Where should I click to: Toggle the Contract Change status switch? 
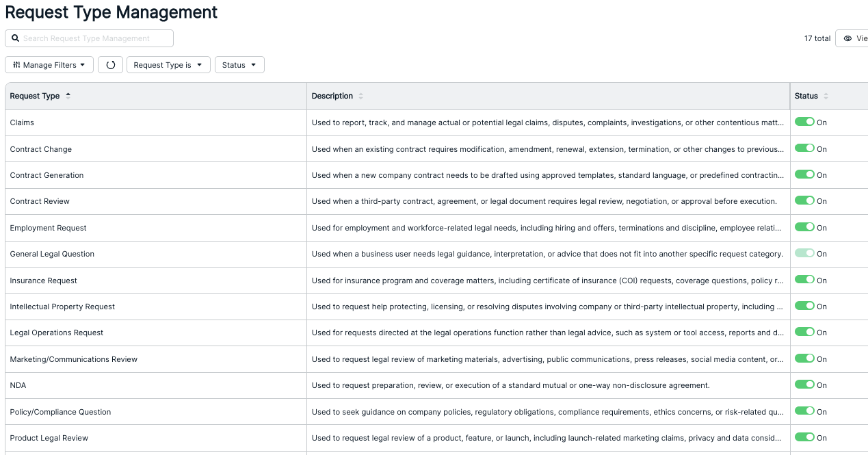(804, 148)
